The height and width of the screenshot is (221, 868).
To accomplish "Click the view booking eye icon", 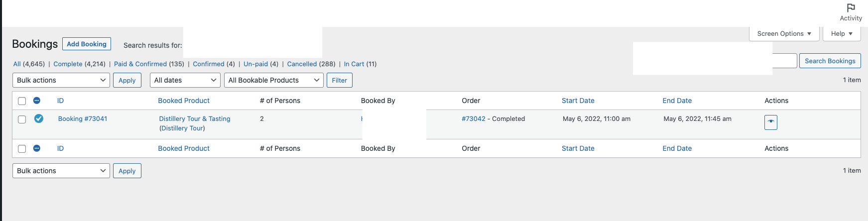I will pyautogui.click(x=771, y=122).
